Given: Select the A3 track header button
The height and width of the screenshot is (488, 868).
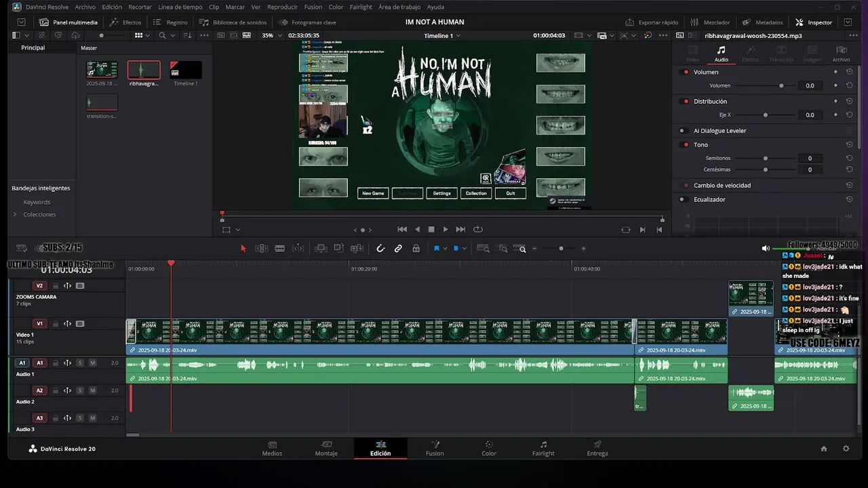Looking at the screenshot, I should tap(39, 418).
